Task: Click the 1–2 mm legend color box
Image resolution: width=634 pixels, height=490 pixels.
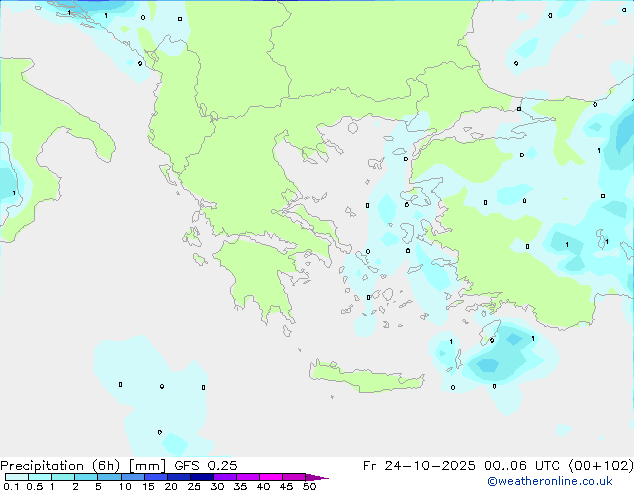Action: click(x=63, y=477)
